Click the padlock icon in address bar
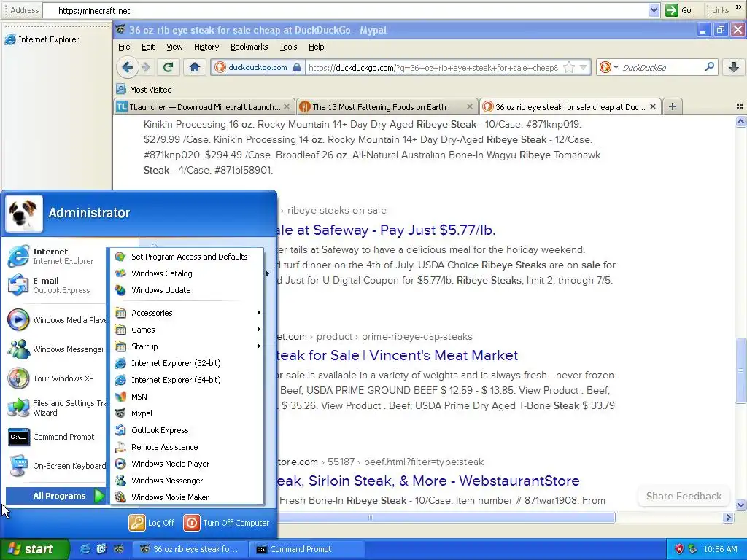Screen dimensions: 747x560 click(297, 68)
